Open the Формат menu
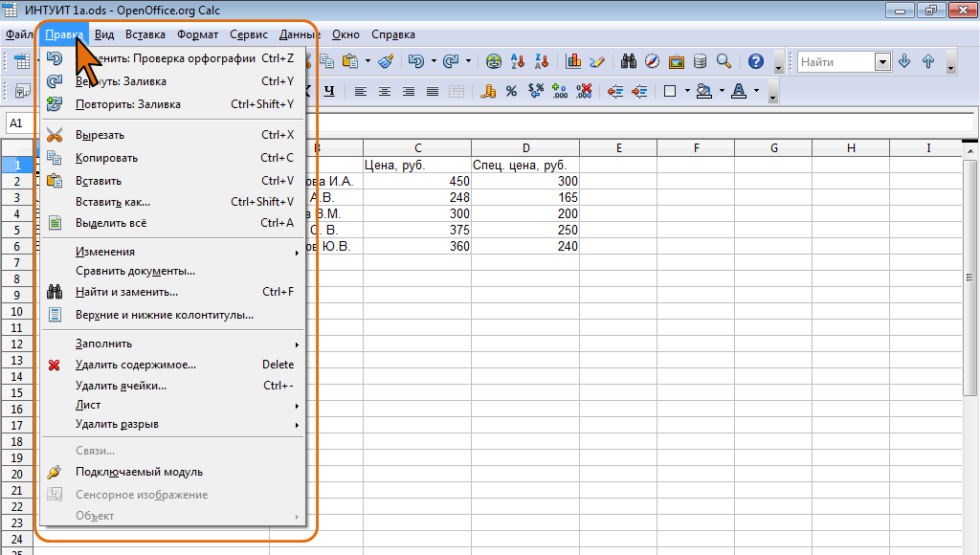The width and height of the screenshot is (980, 555). pyautogui.click(x=197, y=35)
